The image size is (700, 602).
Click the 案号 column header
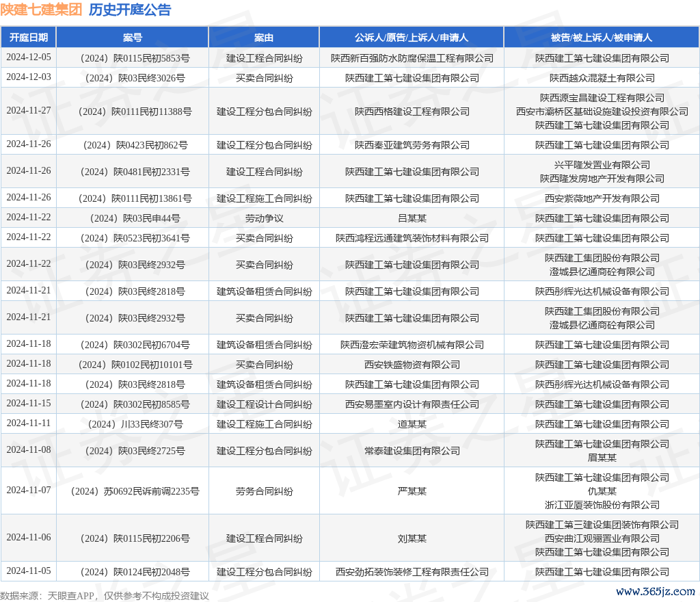tap(133, 38)
